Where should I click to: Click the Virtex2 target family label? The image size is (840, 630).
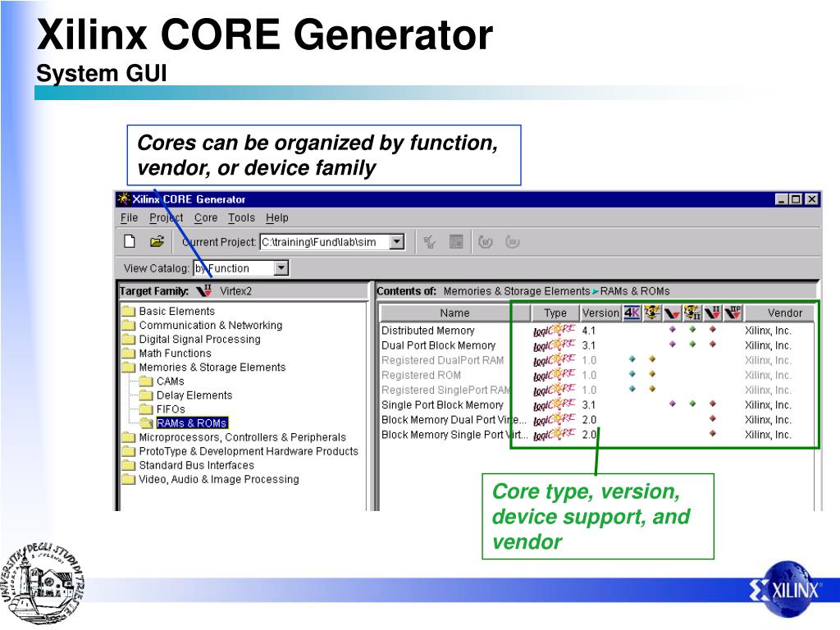235,291
